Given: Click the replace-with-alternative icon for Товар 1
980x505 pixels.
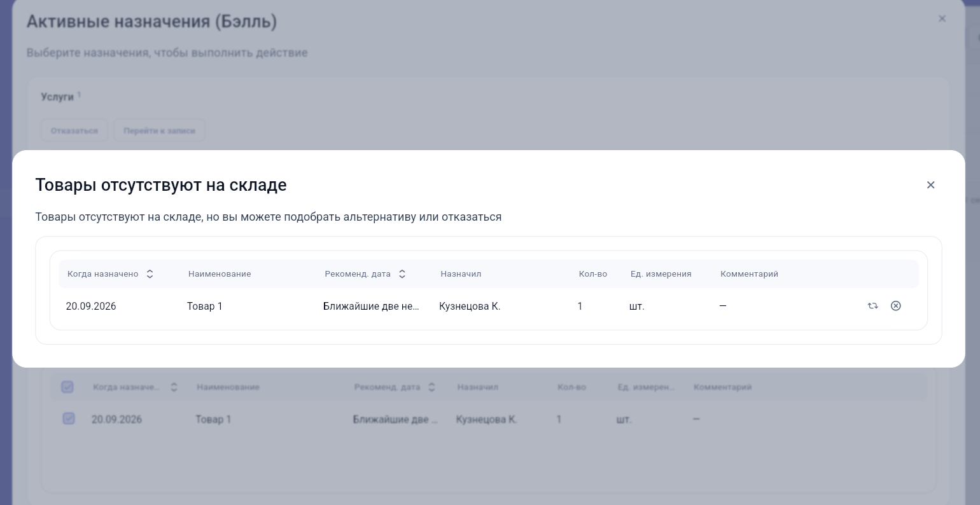Looking at the screenshot, I should click(x=872, y=306).
